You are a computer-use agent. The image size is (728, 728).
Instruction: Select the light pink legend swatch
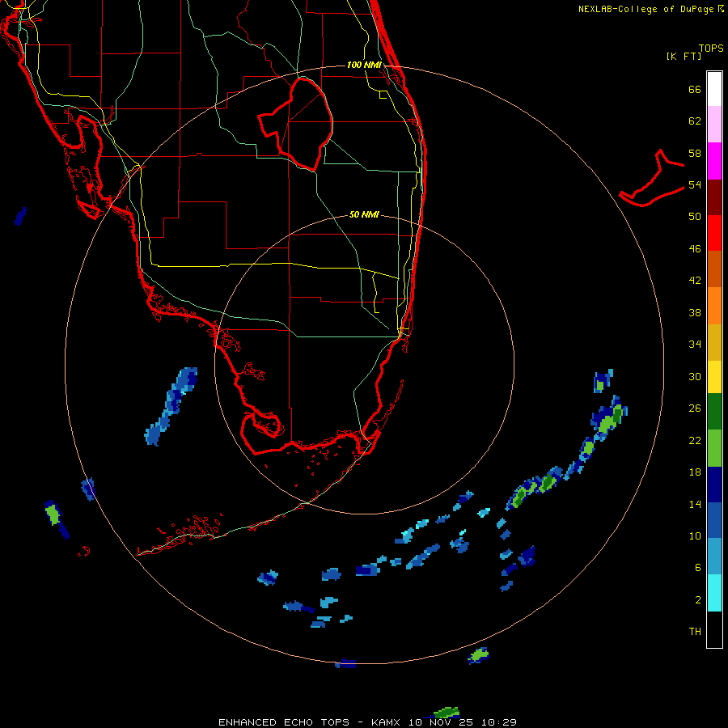[x=714, y=124]
